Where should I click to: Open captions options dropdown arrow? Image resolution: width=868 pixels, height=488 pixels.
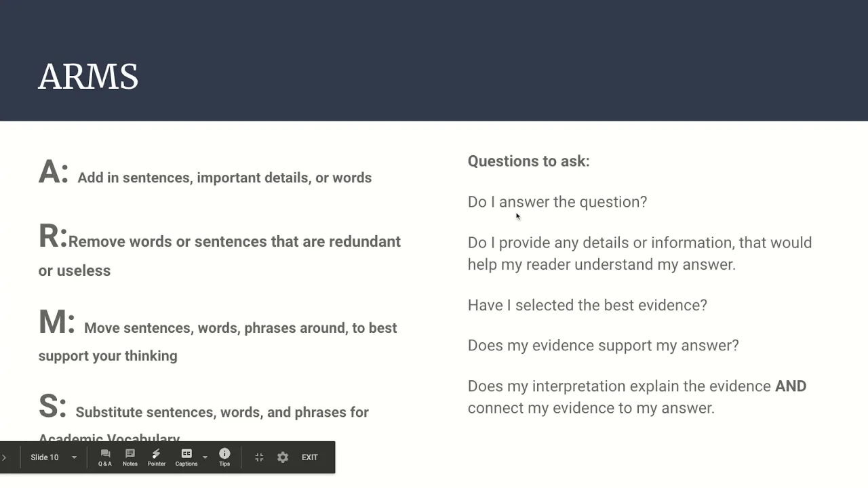tap(205, 457)
